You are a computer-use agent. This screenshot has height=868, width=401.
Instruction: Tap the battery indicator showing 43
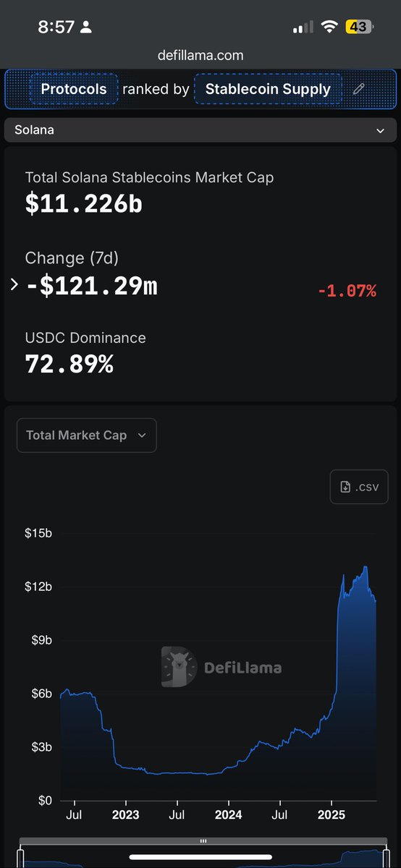pyautogui.click(x=360, y=27)
